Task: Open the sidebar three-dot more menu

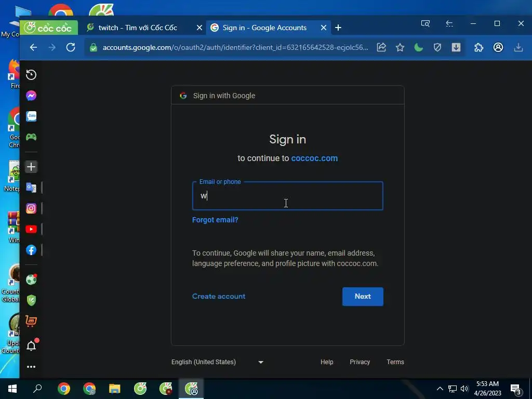Action: [31, 367]
